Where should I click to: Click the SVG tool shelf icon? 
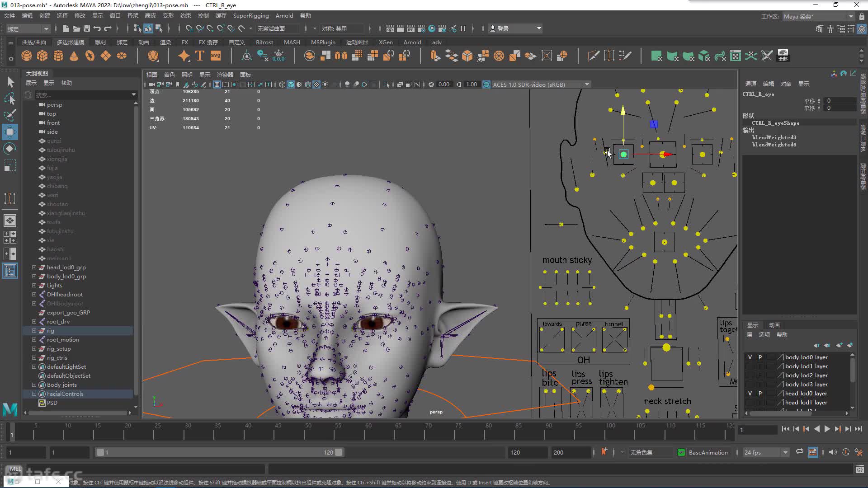pyautogui.click(x=216, y=56)
